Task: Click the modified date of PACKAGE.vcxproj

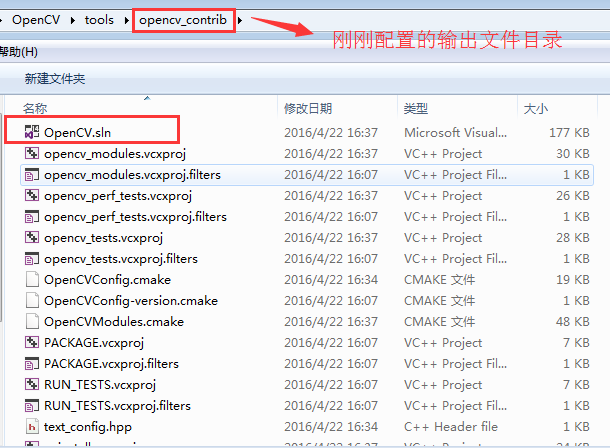Action: [331, 343]
